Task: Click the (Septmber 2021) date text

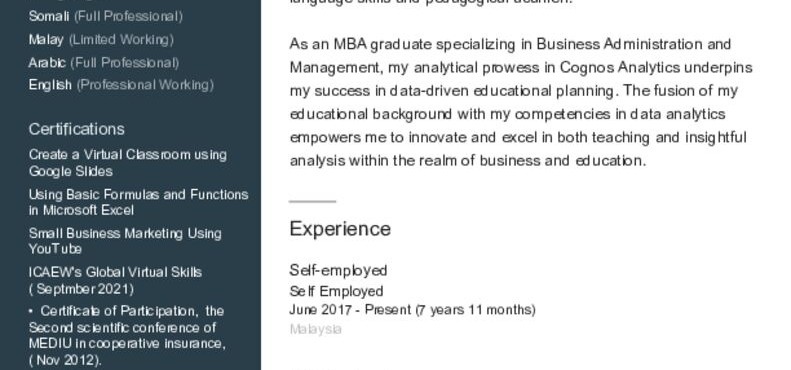Action: pyautogui.click(x=81, y=289)
